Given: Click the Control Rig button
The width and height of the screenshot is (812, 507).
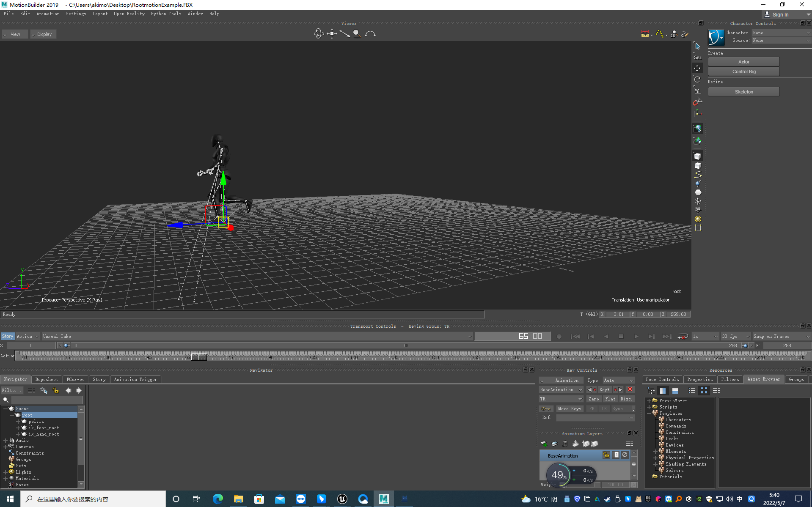Looking at the screenshot, I should point(743,71).
